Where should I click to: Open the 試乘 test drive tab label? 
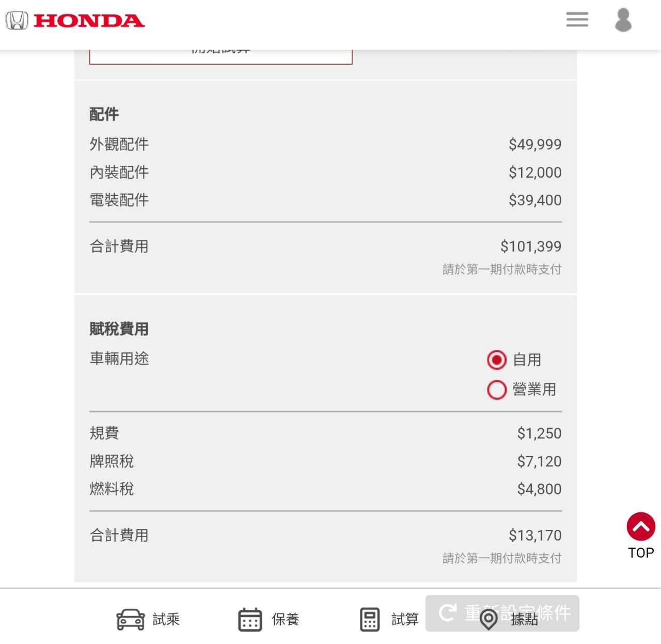[166, 619]
